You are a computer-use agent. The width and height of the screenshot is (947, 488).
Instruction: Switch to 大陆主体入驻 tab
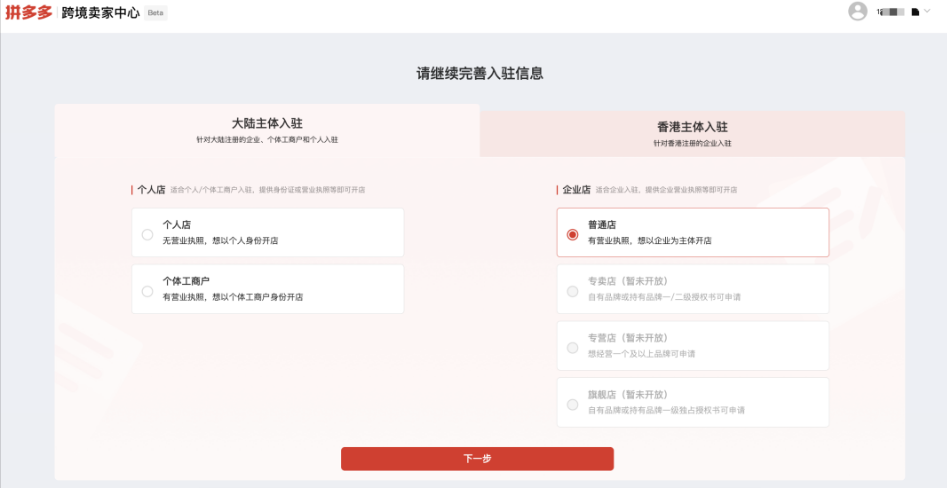[267, 130]
